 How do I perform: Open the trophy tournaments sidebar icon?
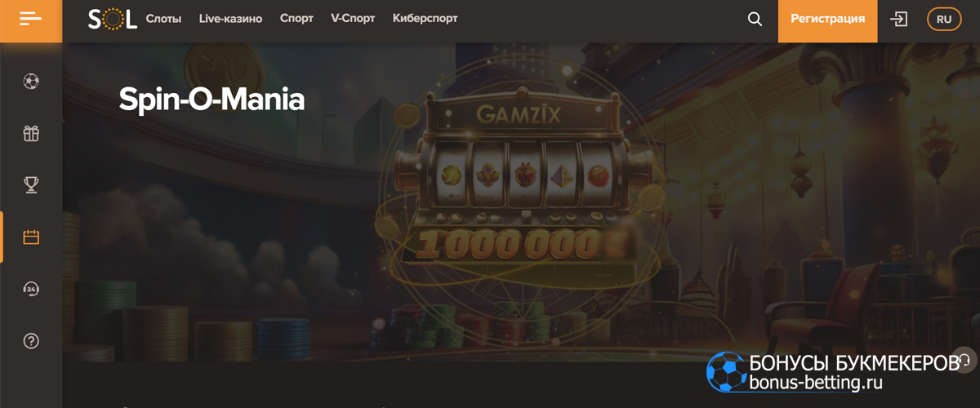[31, 185]
